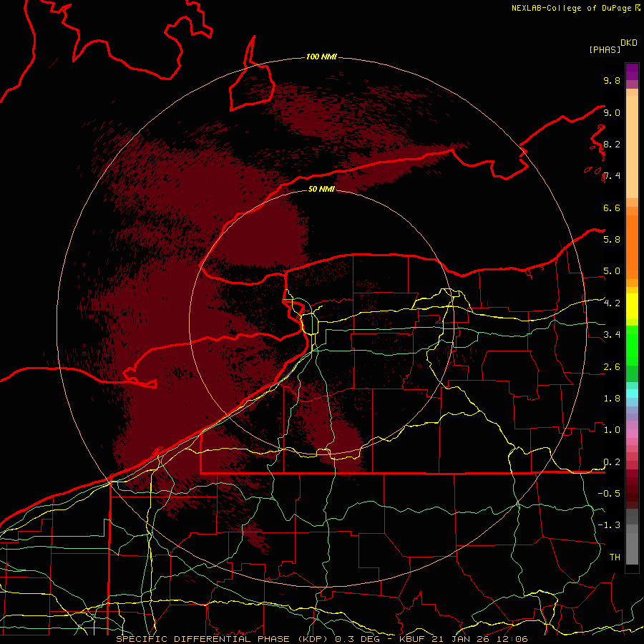Image resolution: width=644 pixels, height=644 pixels.
Task: Click the 6.6 value on color scale
Action: (612, 208)
